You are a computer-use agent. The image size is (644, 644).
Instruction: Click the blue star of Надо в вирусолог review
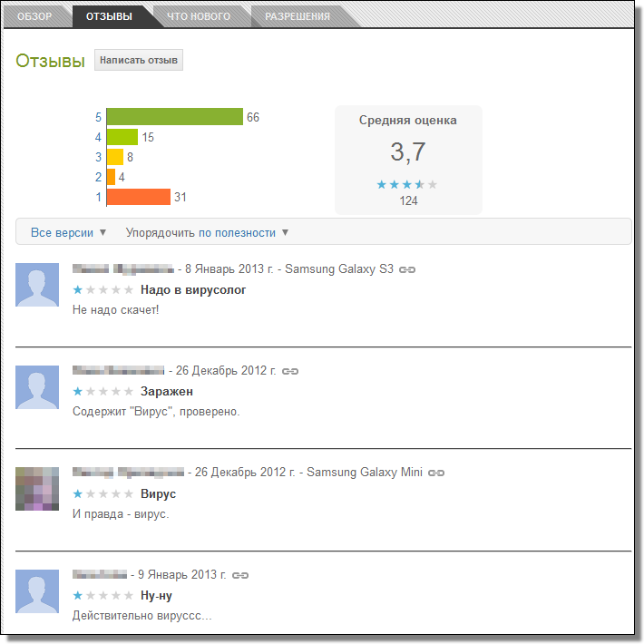pos(78,290)
